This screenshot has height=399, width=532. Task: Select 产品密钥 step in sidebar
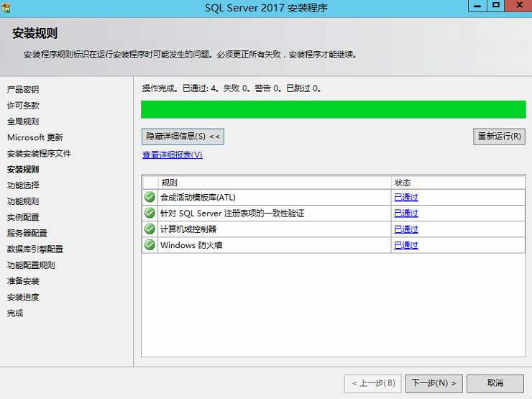click(23, 90)
